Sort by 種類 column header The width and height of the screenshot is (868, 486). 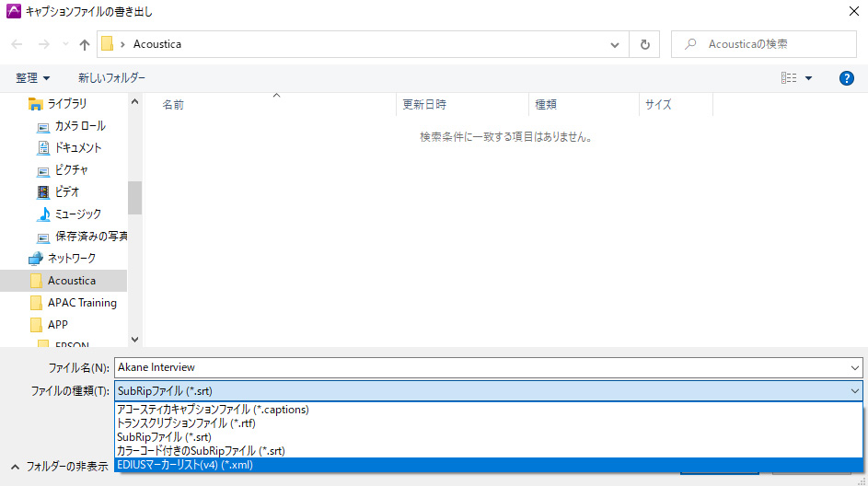click(546, 105)
